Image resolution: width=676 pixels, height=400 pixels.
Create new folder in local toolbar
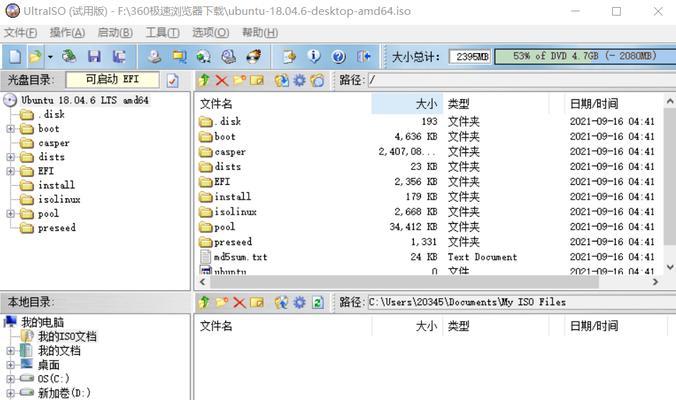[222, 303]
